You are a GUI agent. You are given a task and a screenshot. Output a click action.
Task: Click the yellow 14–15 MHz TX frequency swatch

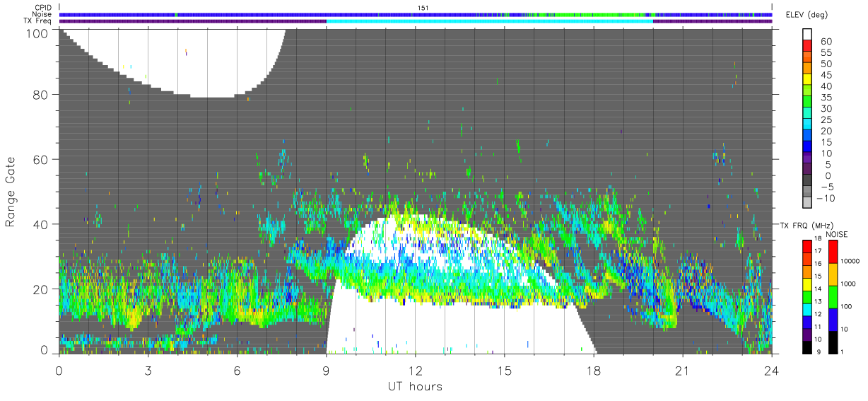tap(808, 284)
